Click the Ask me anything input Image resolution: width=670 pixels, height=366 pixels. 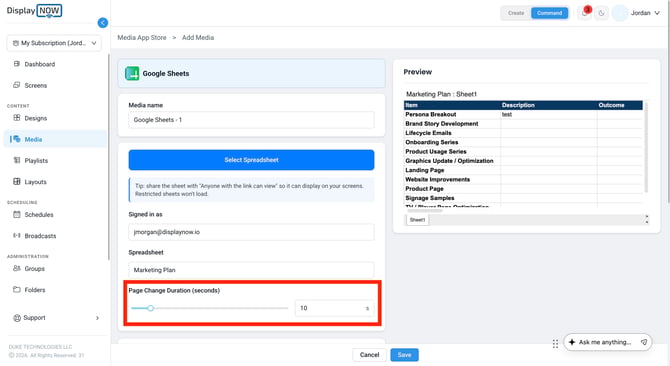(x=605, y=342)
